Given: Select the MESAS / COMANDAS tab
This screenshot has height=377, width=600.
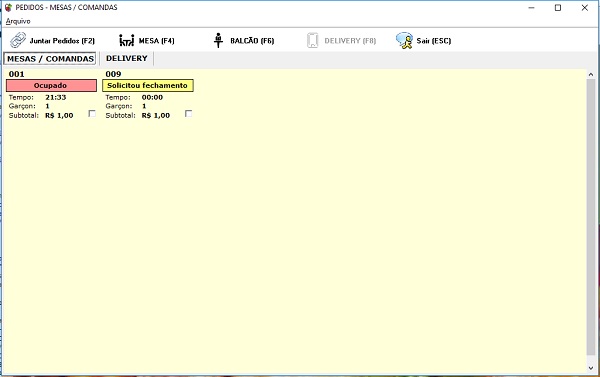Looking at the screenshot, I should pos(50,59).
